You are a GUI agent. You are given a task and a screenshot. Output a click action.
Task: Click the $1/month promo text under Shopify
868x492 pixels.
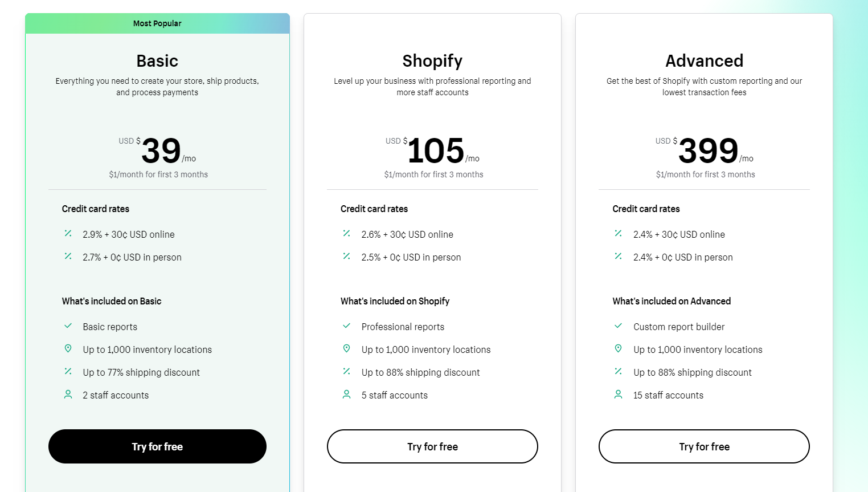(432, 174)
